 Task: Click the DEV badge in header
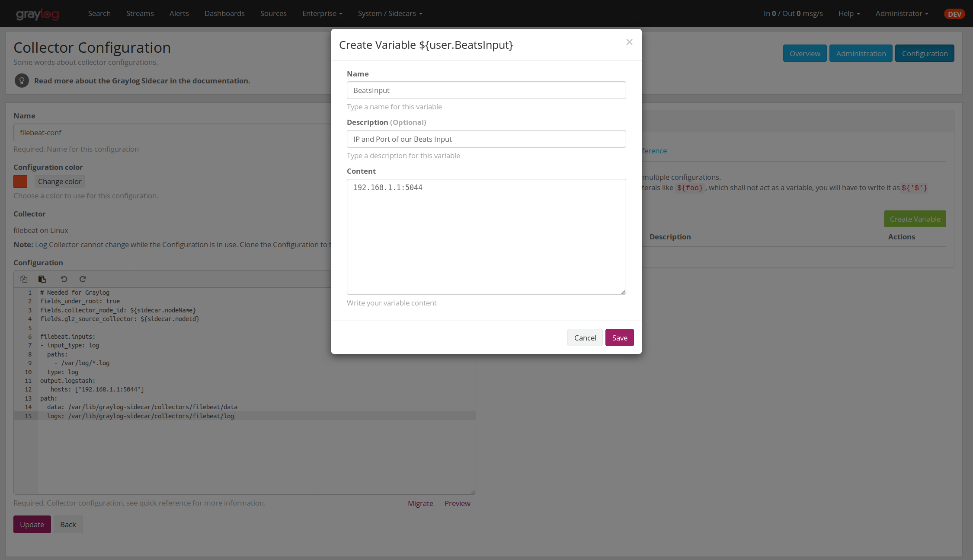coord(954,14)
